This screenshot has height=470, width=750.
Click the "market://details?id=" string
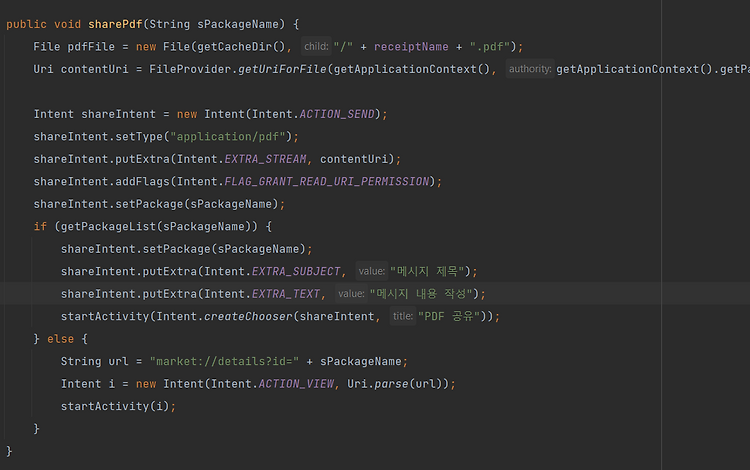point(224,361)
